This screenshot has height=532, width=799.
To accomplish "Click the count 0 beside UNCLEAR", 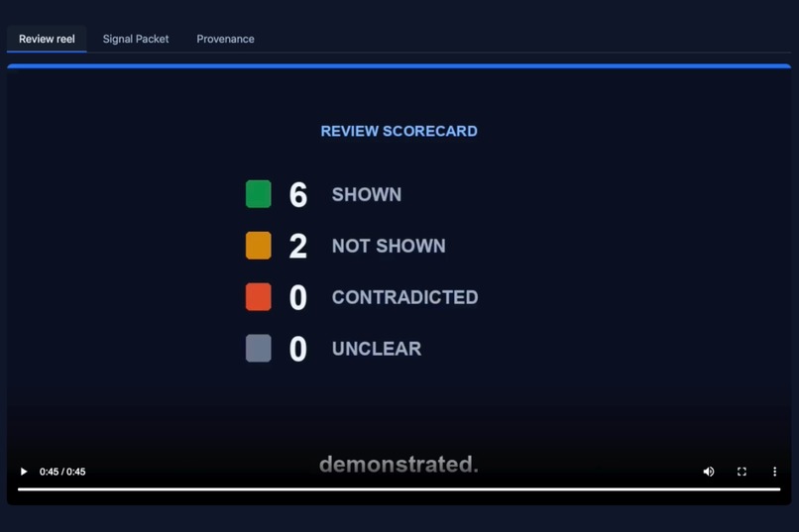I will (x=298, y=349).
